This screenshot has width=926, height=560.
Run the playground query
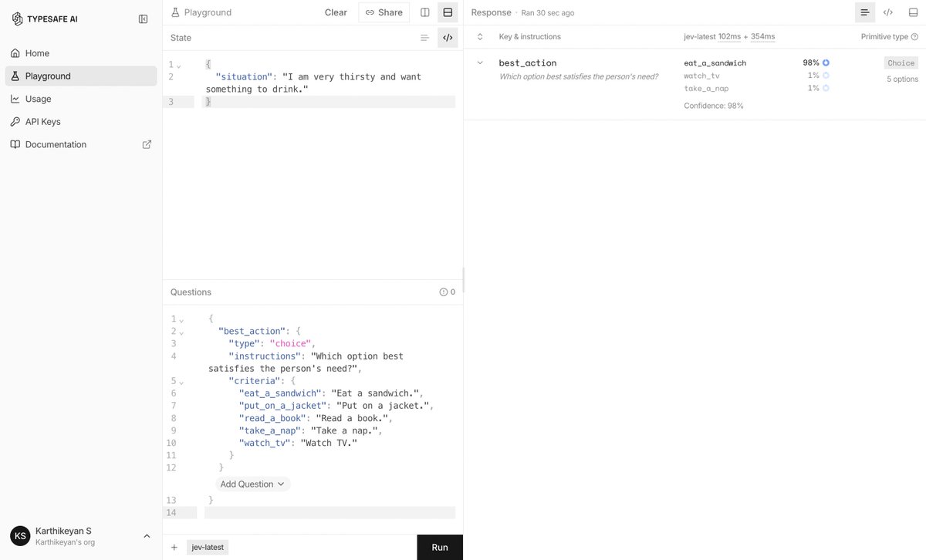pyautogui.click(x=440, y=547)
